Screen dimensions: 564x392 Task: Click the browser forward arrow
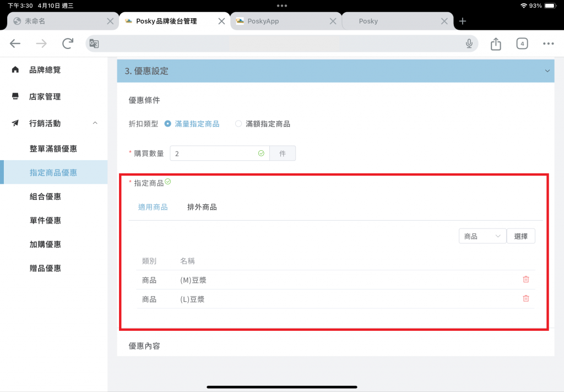[x=41, y=43]
